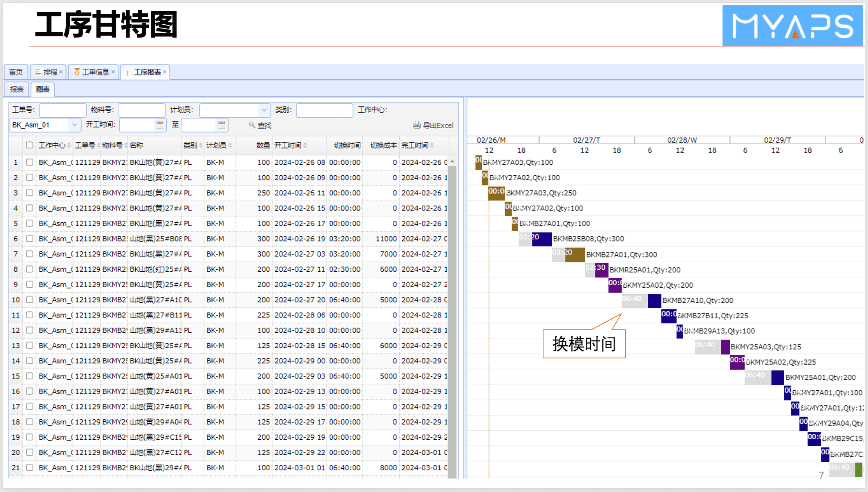Open start date calendar picker
This screenshot has height=492, width=868.
[160, 125]
